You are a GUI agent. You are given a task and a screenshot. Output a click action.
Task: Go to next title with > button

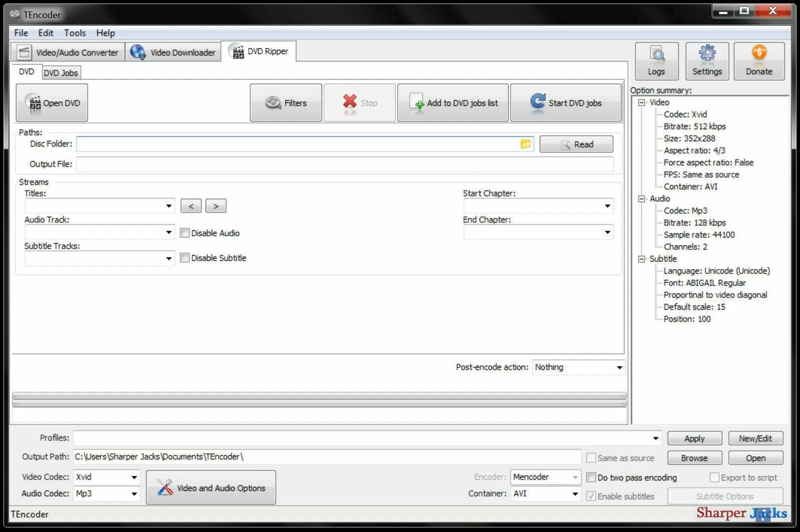point(216,206)
